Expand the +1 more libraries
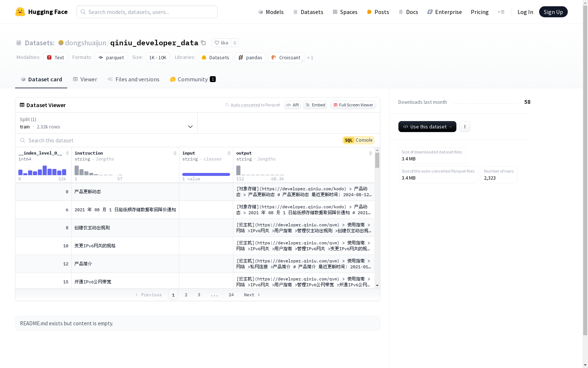The height and width of the screenshot is (368, 588). 310,57
